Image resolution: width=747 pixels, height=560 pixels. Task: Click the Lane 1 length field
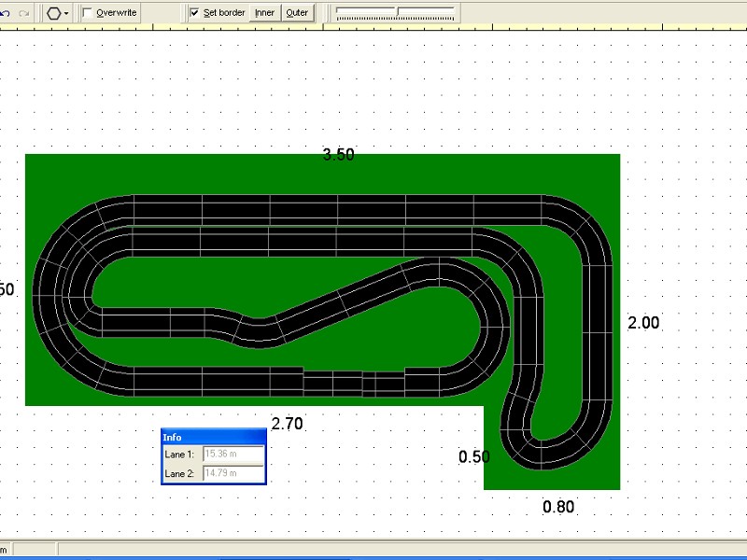233,455
